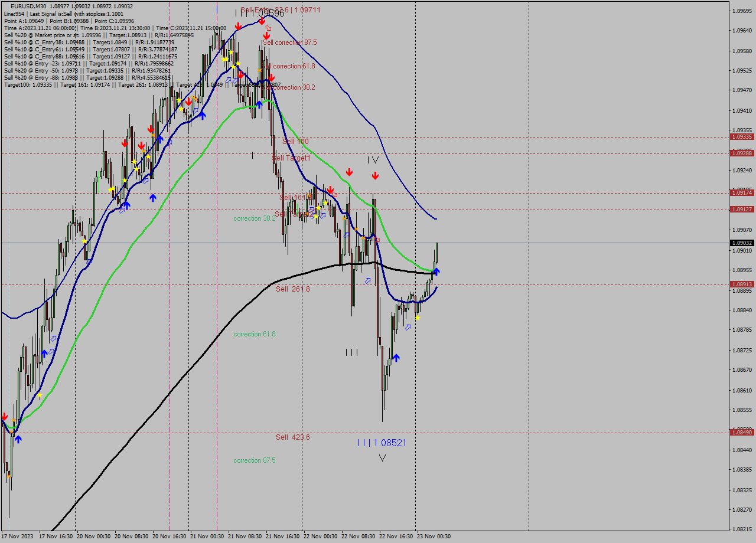Click the '22 Nov 00:30' time axis label
The image size is (756, 543).
pos(321,537)
